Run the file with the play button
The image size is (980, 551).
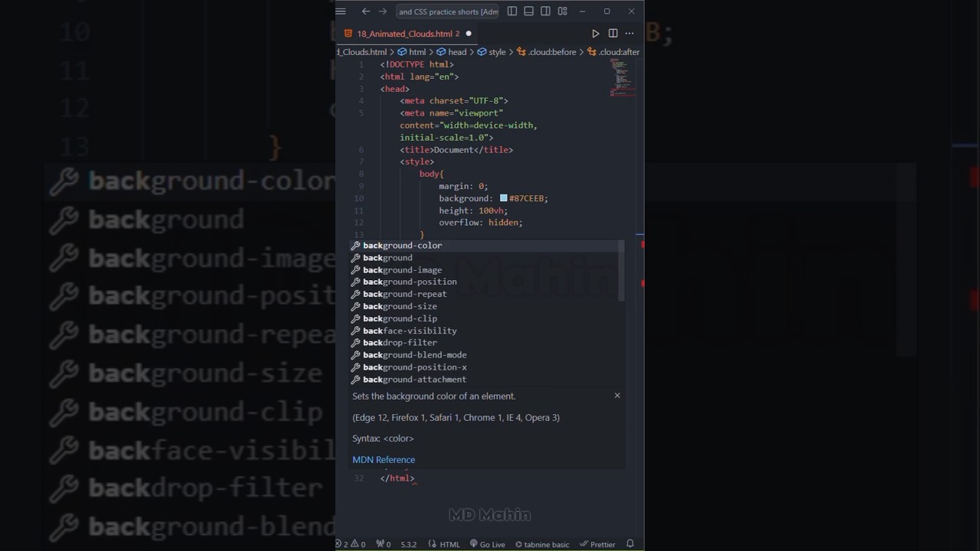[x=596, y=34]
